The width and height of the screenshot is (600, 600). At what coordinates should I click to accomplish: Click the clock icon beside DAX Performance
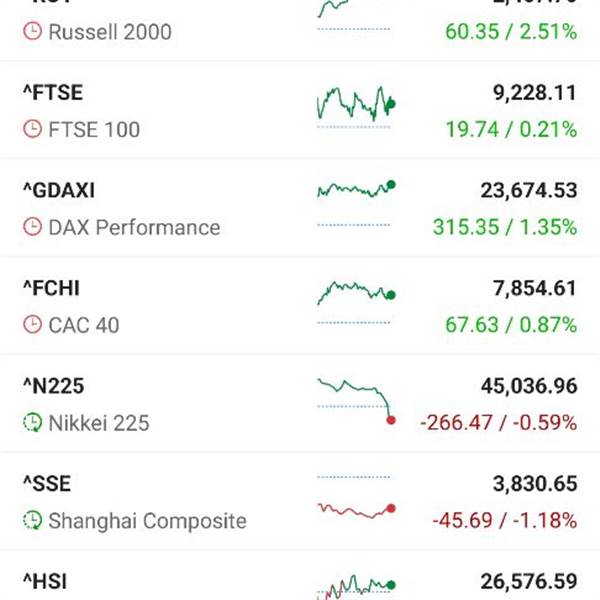33,227
